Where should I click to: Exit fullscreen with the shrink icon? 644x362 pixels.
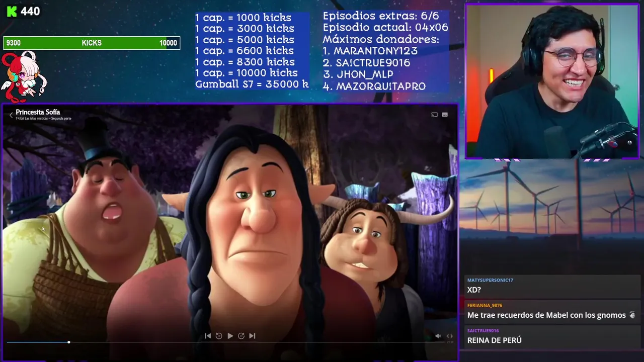[x=449, y=336]
